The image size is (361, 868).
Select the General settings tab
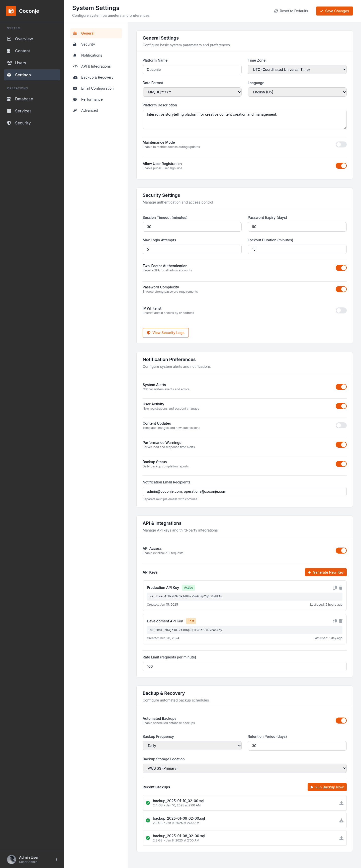click(x=96, y=33)
